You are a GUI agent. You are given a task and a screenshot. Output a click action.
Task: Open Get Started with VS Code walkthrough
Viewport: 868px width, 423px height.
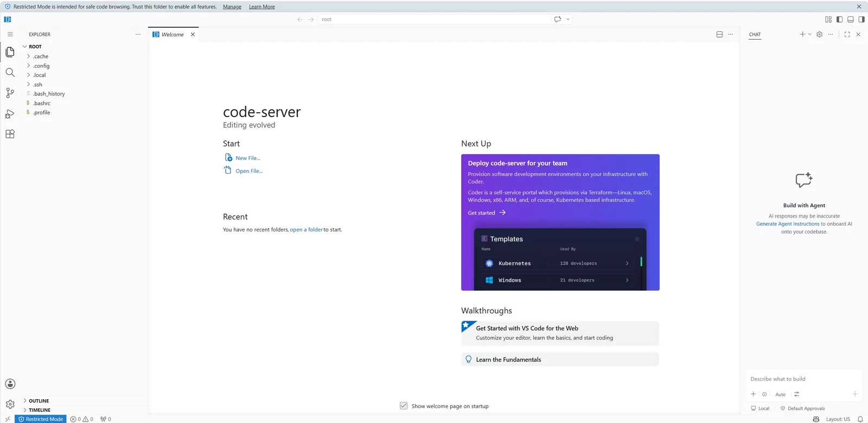click(x=560, y=333)
